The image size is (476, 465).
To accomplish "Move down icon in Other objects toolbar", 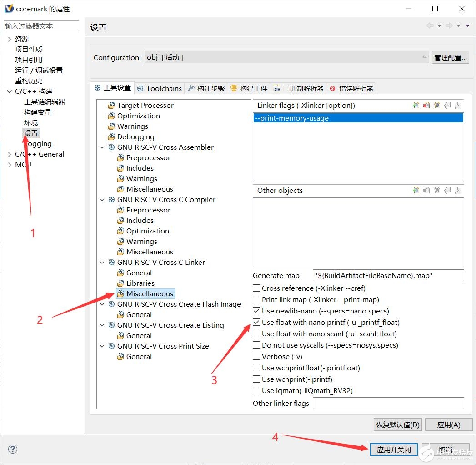I will [458, 191].
